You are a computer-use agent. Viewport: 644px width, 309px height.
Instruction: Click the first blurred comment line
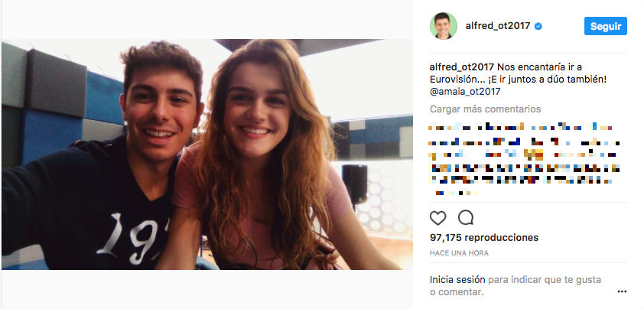pos(520,126)
